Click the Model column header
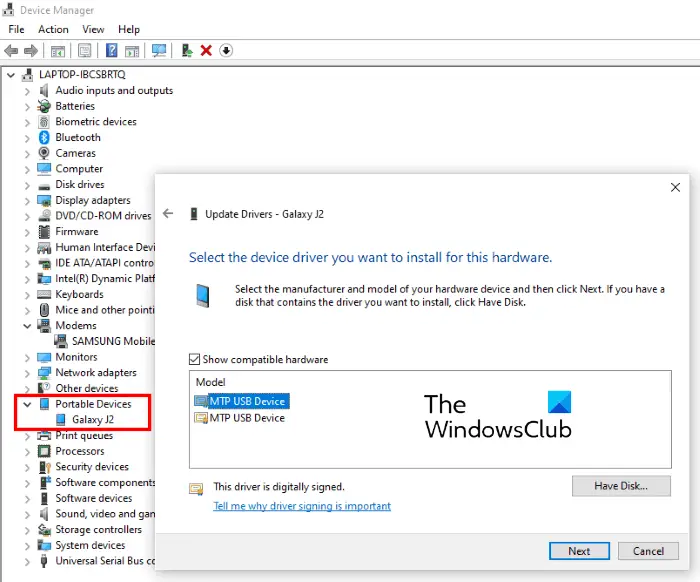The width and height of the screenshot is (700, 582). coord(210,382)
